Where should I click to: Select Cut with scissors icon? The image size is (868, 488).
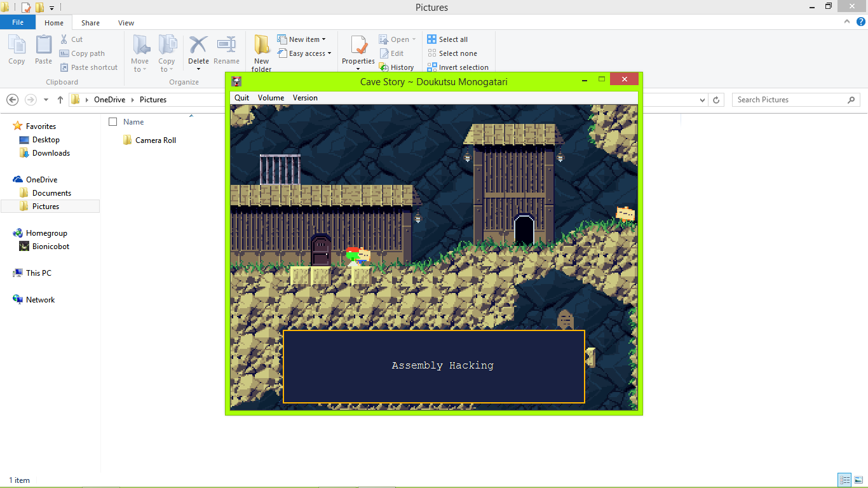(71, 39)
